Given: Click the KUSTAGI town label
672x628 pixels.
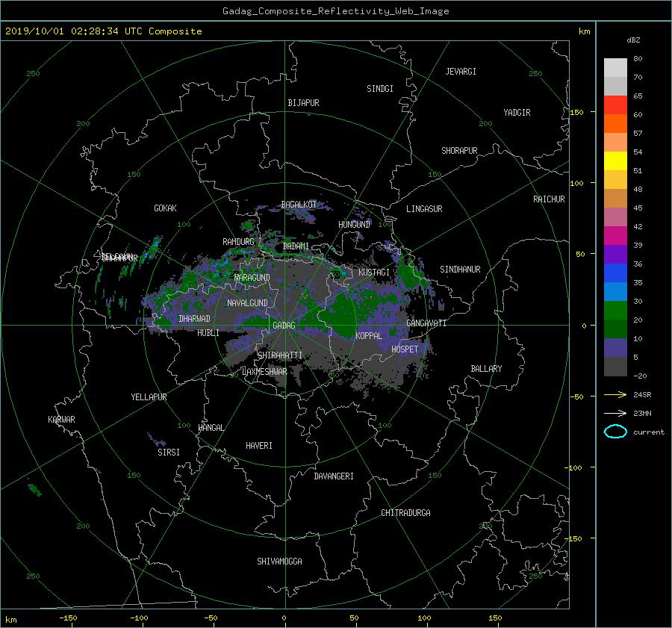Looking at the screenshot, I should pyautogui.click(x=374, y=273).
